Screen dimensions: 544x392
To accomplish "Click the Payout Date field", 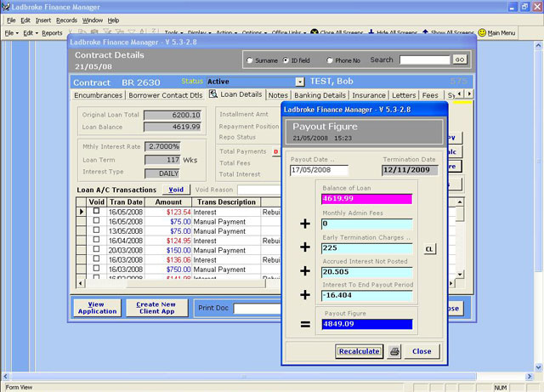I will (319, 170).
